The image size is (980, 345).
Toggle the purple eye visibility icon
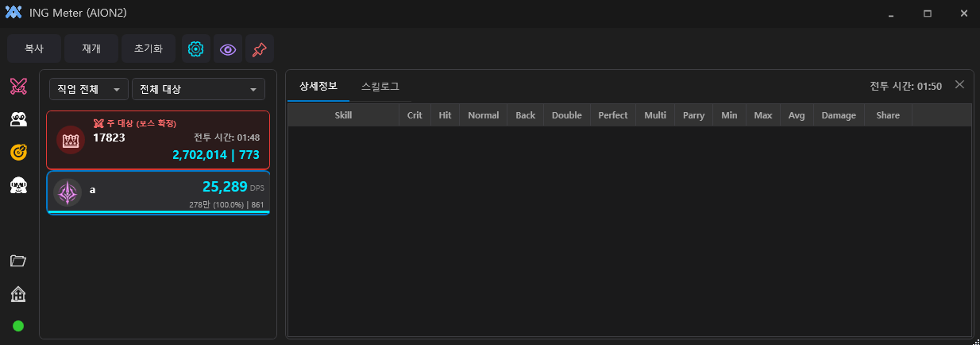tap(228, 49)
